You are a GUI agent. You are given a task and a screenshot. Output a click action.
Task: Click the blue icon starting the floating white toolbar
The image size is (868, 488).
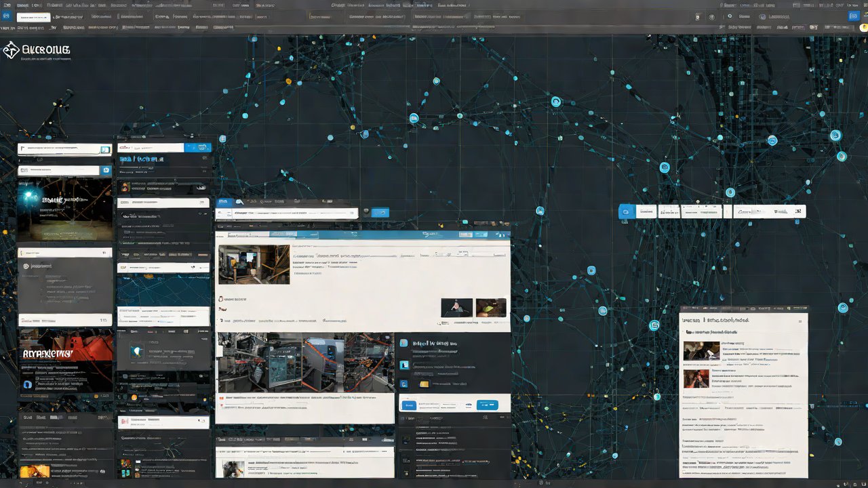(627, 211)
